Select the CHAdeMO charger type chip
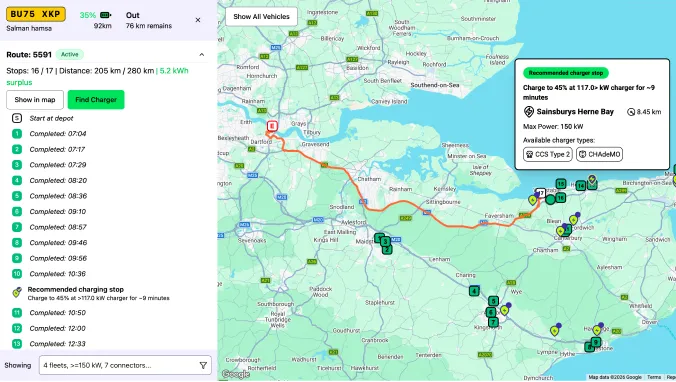Viewport: 676px width, 382px height. [599, 154]
